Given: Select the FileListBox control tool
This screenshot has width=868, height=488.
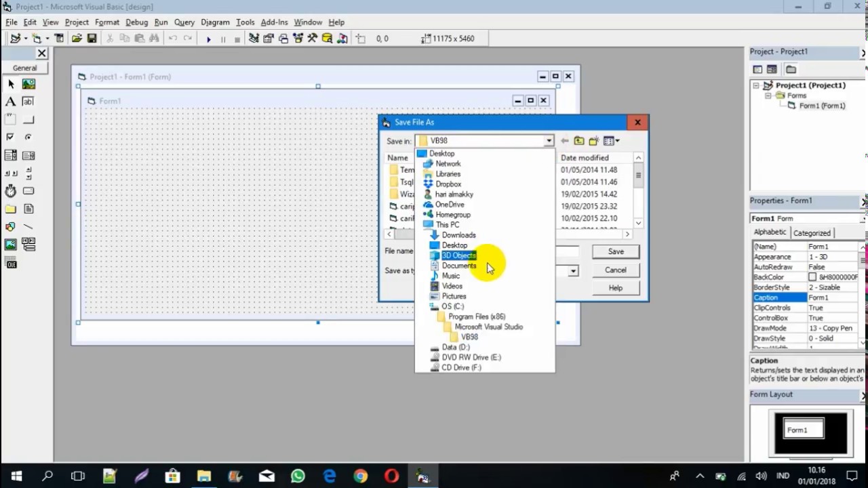Looking at the screenshot, I should (28, 209).
